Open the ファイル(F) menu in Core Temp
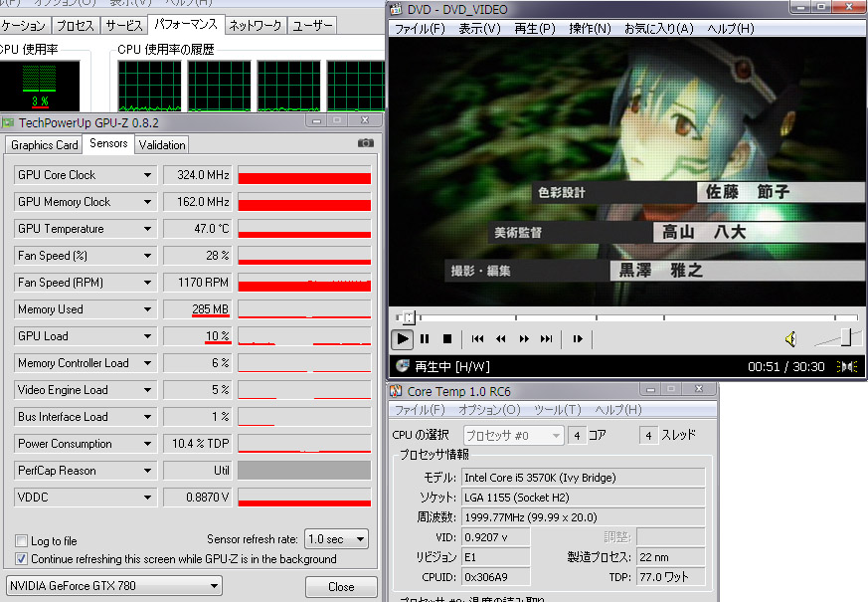Image resolution: width=868 pixels, height=602 pixels. point(420,410)
